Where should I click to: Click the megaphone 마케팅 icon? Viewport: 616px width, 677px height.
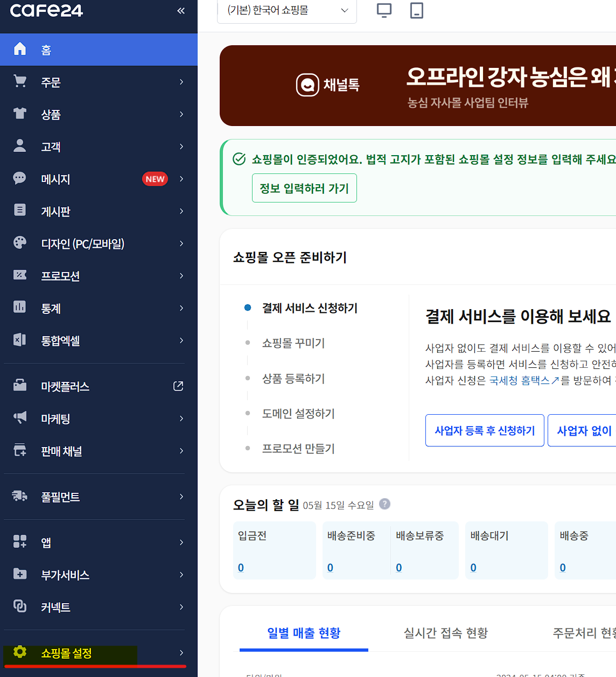point(20,418)
